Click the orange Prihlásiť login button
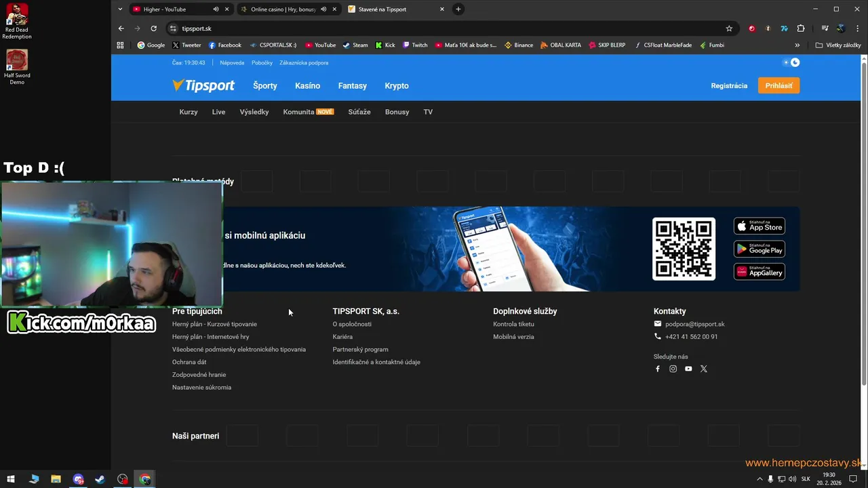 point(778,85)
